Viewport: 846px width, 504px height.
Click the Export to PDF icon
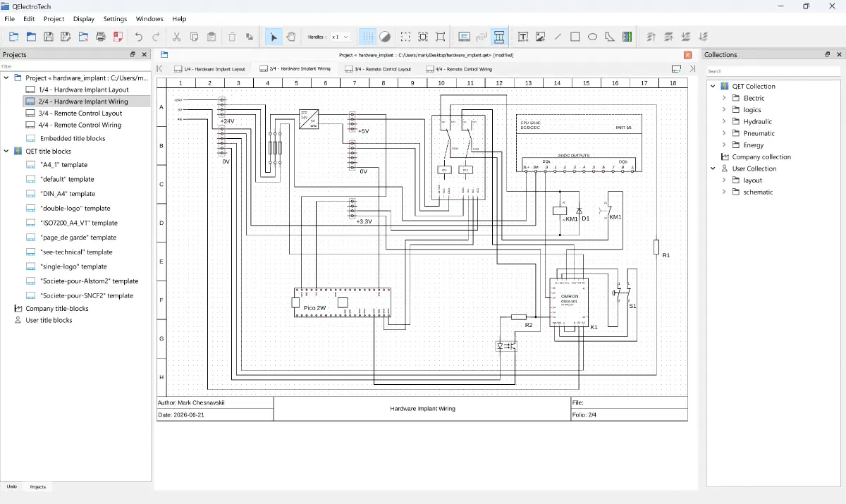(x=118, y=37)
